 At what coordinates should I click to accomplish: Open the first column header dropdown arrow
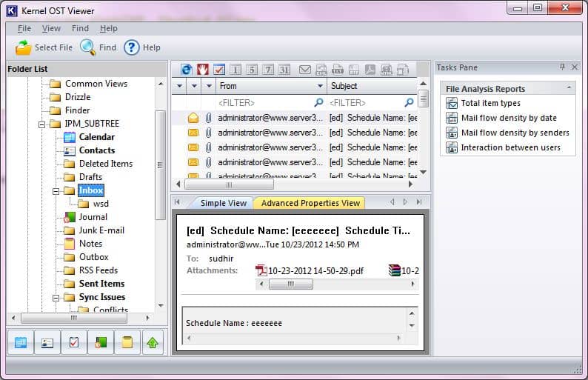tap(179, 86)
